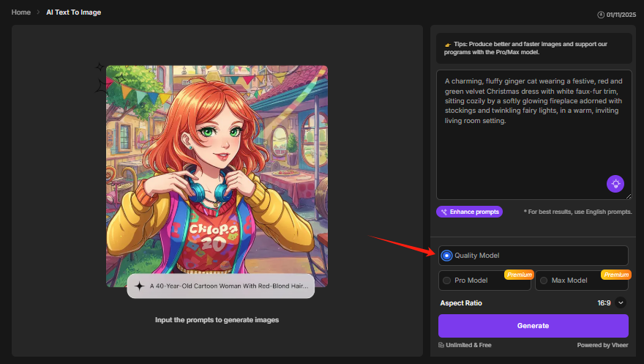The height and width of the screenshot is (364, 644).
Task: Click the four-point sparkle icon in the caption pill
Action: pos(139,286)
